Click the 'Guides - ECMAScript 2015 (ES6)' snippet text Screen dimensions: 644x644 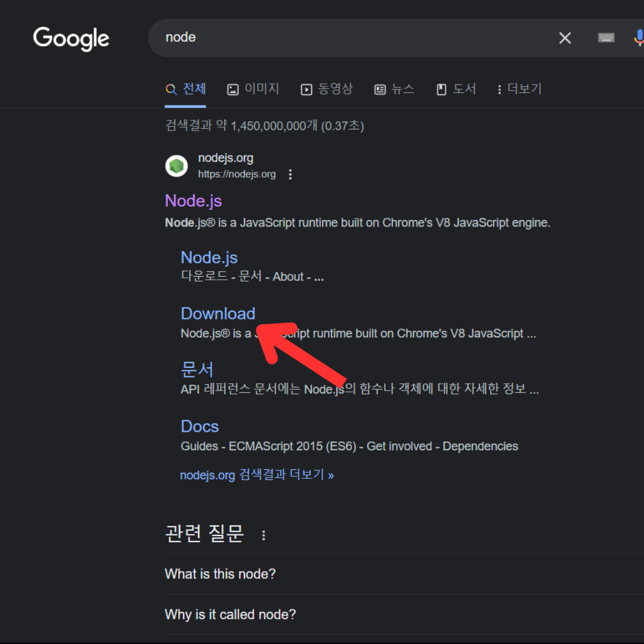point(268,446)
